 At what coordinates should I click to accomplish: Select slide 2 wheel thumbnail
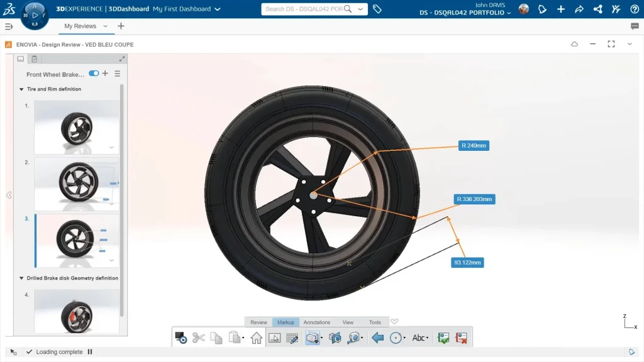(x=76, y=183)
